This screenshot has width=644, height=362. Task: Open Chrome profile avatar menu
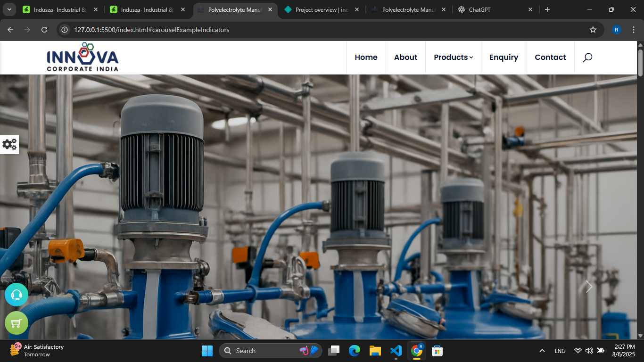click(616, 30)
